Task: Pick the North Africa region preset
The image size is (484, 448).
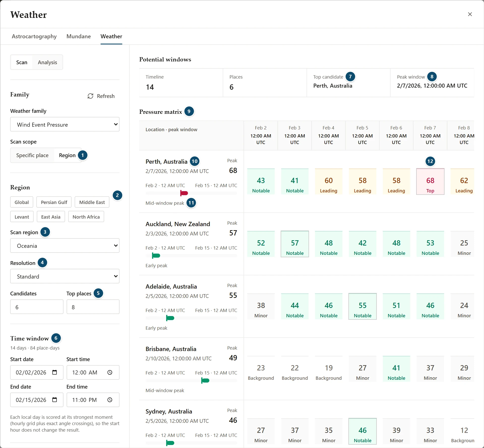Action: pyautogui.click(x=86, y=217)
